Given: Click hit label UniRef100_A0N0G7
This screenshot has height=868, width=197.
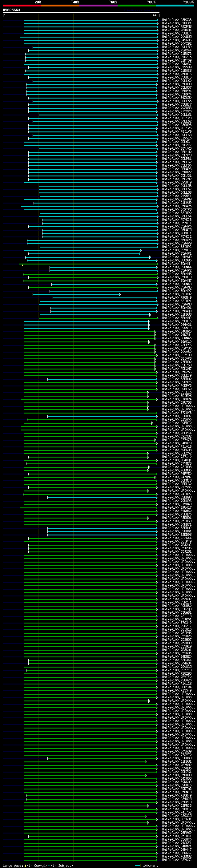Looking at the screenshot, I should click(177, 64).
